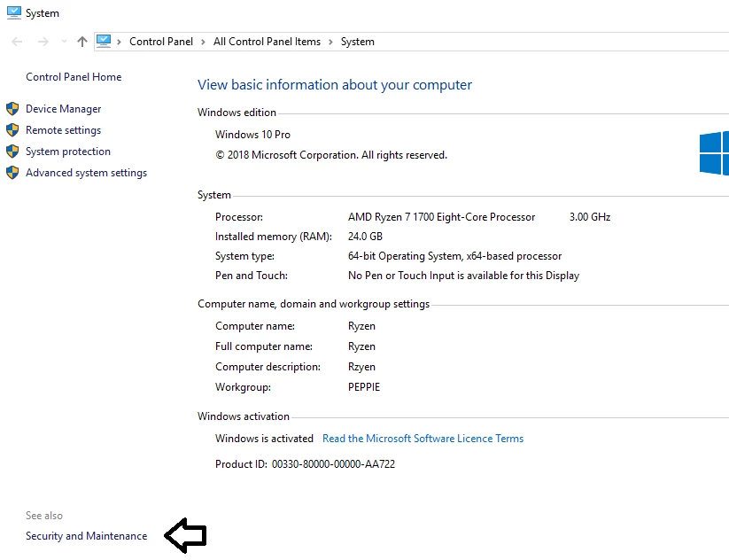Open System protection
The image size is (729, 560).
pyautogui.click(x=68, y=152)
